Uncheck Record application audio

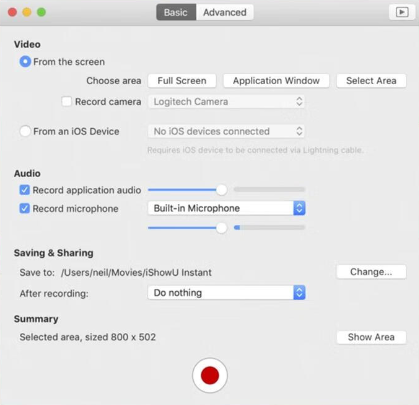coord(25,190)
